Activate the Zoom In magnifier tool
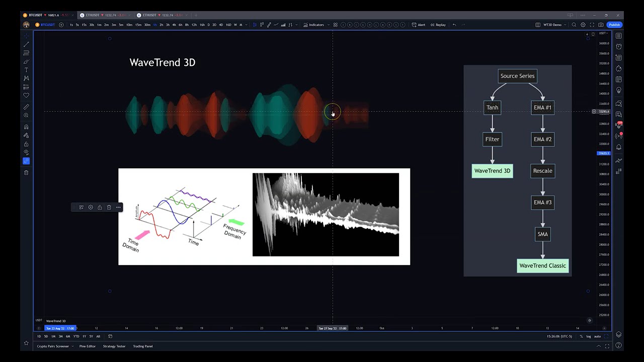Screen dimensions: 644x362 (26, 116)
